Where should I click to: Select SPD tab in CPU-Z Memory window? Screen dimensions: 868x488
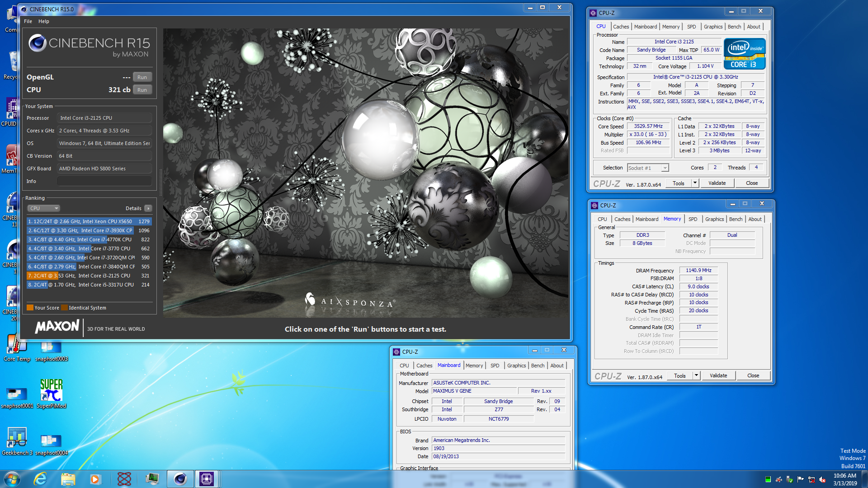(x=693, y=219)
